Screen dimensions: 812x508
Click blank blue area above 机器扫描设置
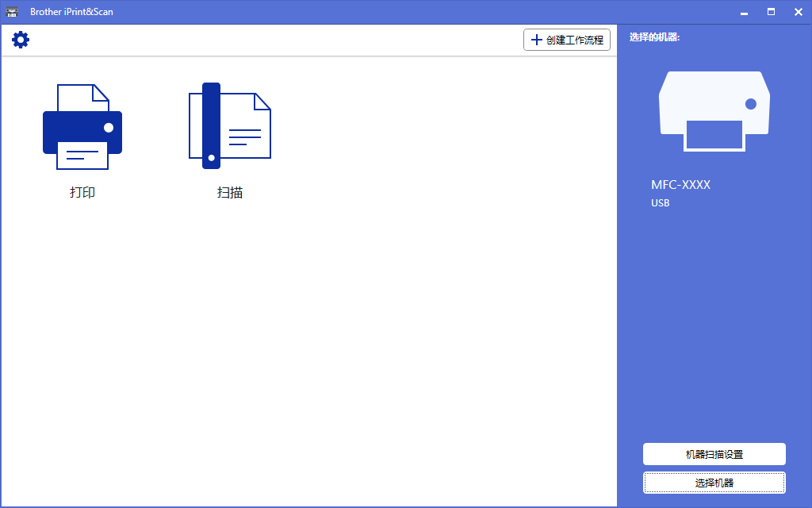click(x=714, y=333)
